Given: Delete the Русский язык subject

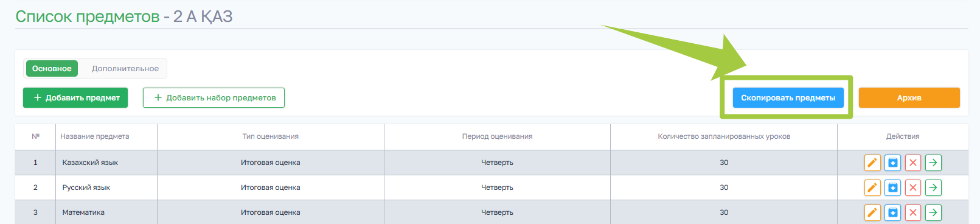Looking at the screenshot, I should click(x=913, y=187).
